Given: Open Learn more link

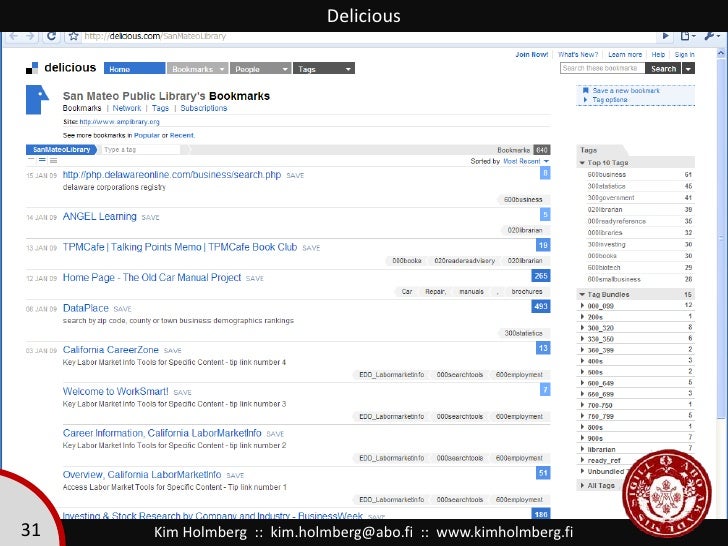Looking at the screenshot, I should (625, 55).
